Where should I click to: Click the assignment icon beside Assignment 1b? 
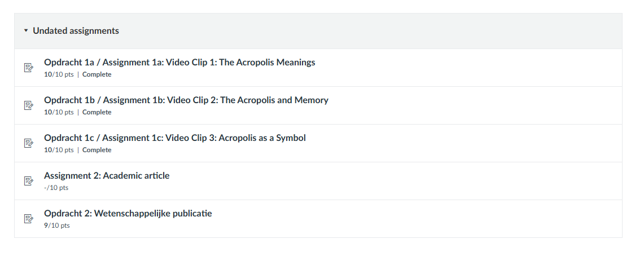[29, 105]
